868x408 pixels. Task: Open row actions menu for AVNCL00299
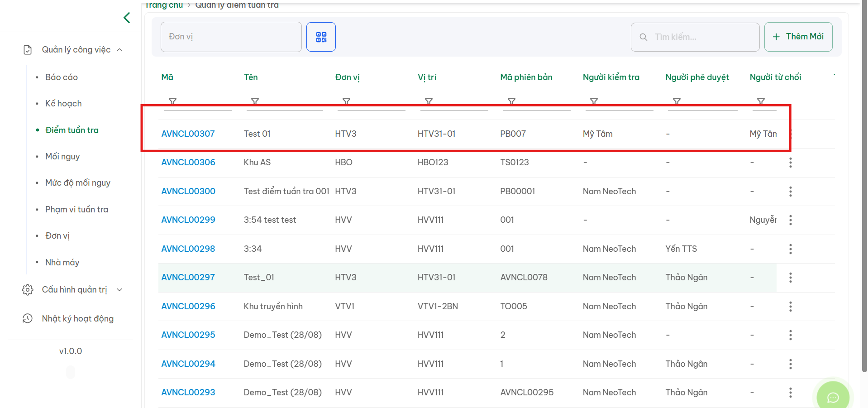coord(790,220)
